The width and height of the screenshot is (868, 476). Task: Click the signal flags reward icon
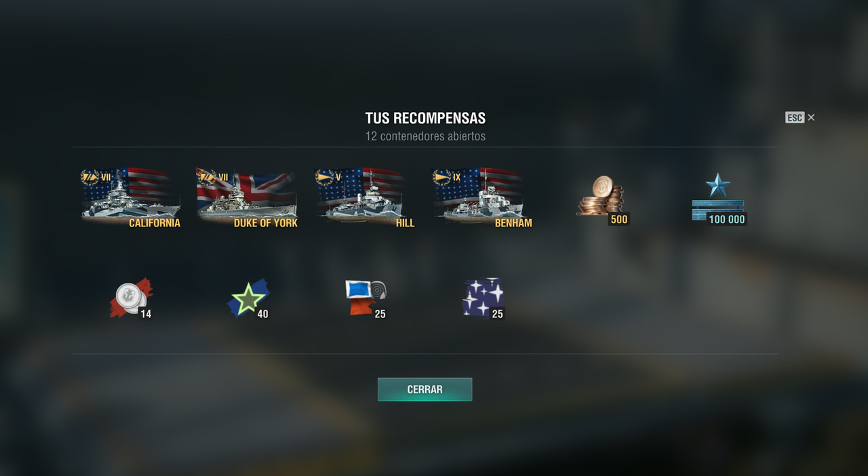(365, 297)
